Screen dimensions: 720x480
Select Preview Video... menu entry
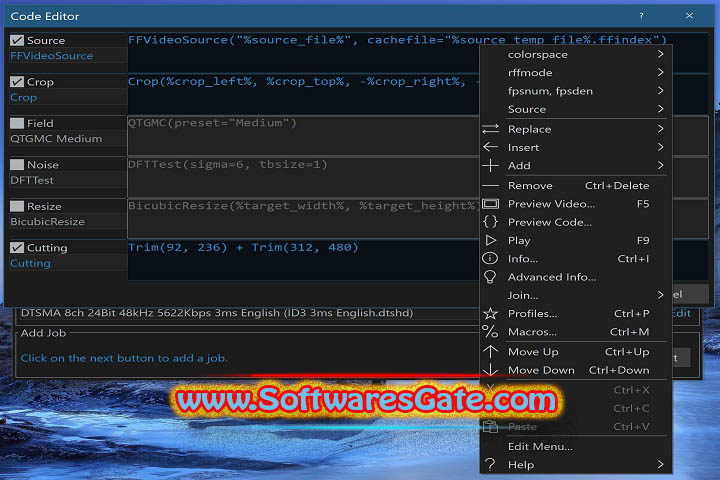(x=576, y=203)
